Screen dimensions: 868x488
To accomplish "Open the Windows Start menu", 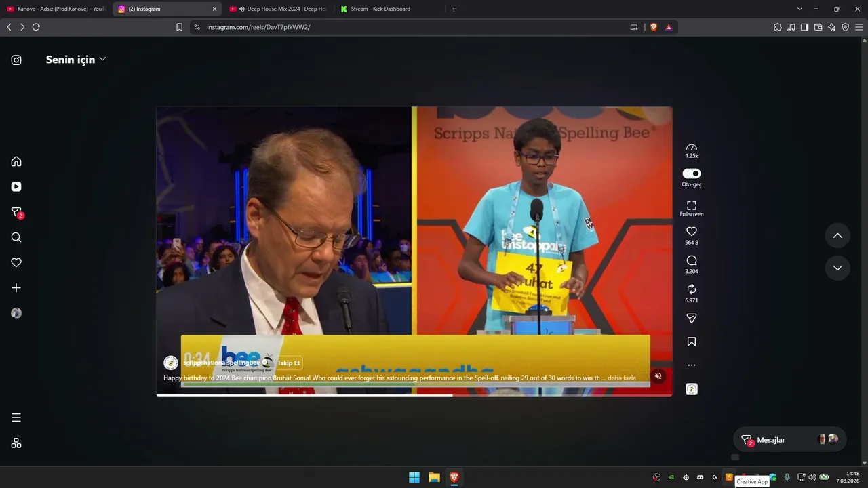I will [414, 477].
